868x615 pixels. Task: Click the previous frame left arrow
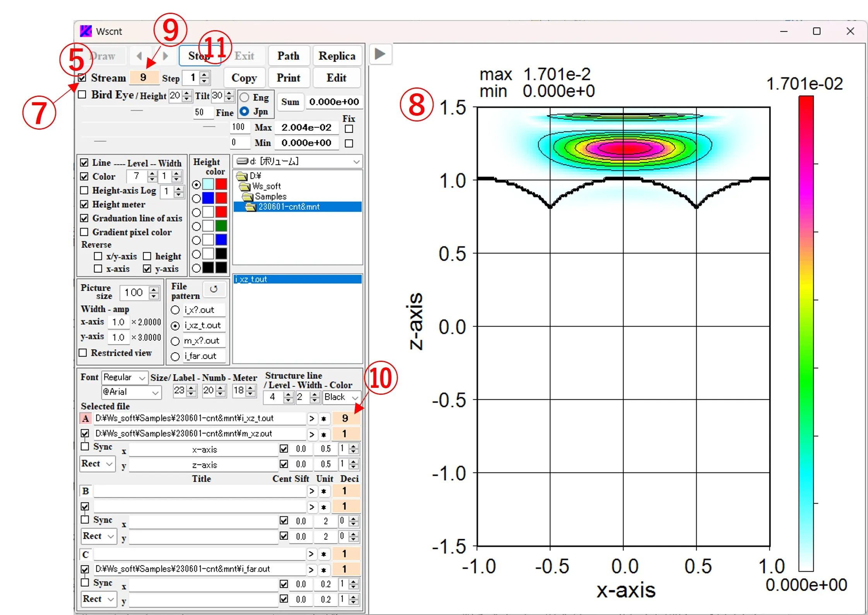point(140,56)
